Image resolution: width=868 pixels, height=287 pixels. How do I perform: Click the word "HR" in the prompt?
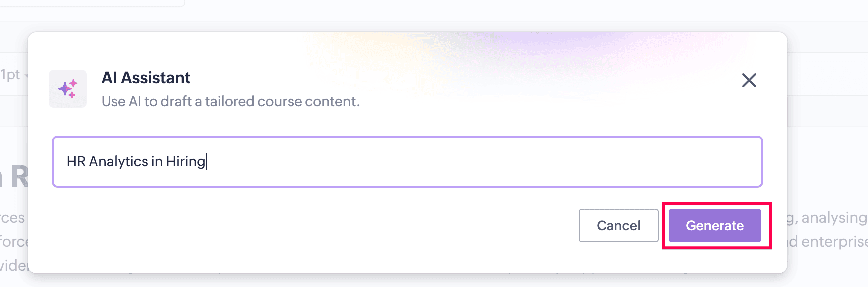pos(76,162)
